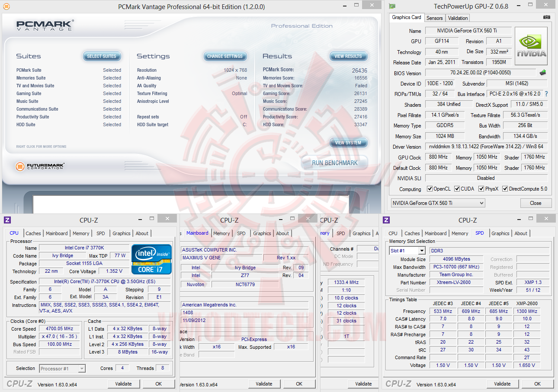Click the Intel Core i7 badge
Screen dimensions: 558x392
[x=151, y=259]
